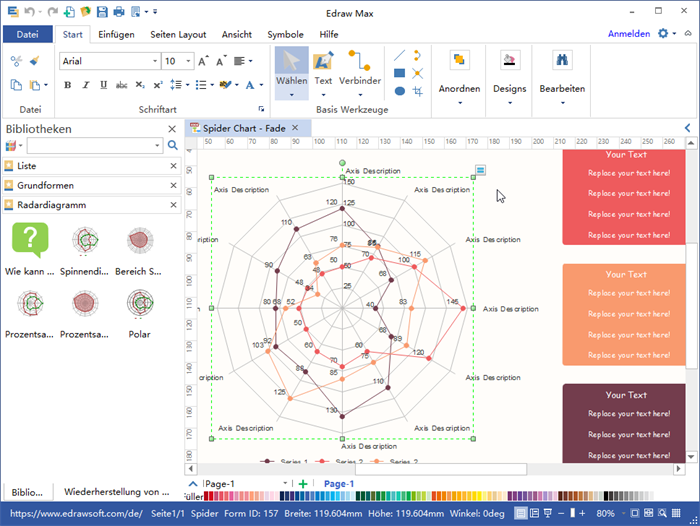Toggle Underline formatting
Screen dimensions: 700x526
(104, 85)
